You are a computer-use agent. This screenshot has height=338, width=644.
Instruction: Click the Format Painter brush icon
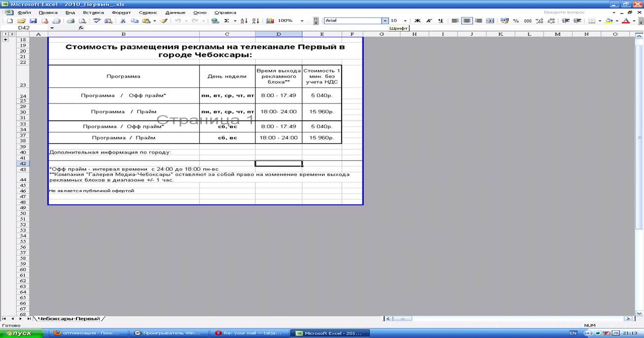click(x=164, y=21)
